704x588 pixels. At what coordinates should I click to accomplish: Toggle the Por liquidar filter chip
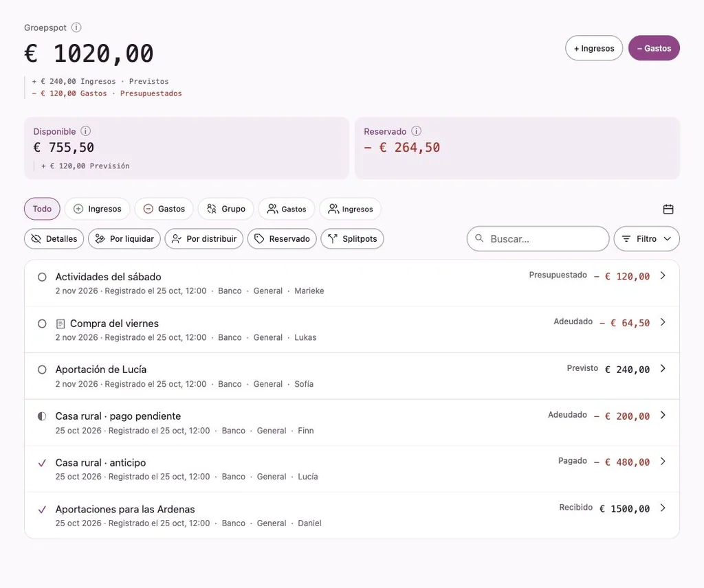point(124,238)
